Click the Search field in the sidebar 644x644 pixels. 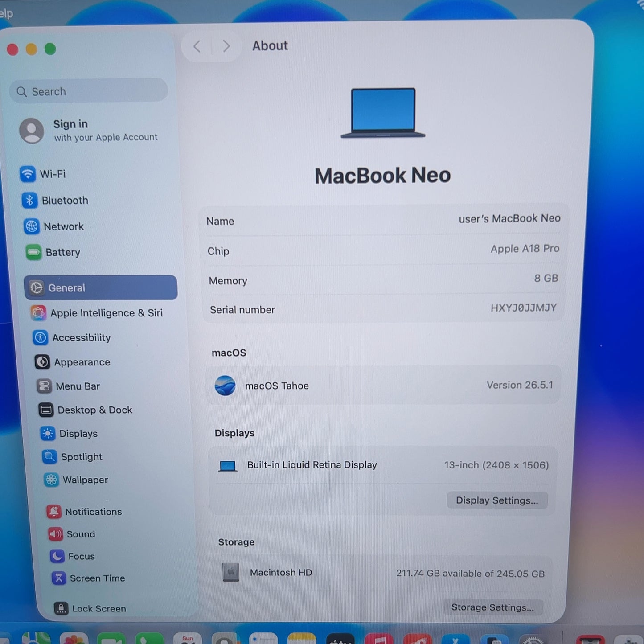point(89,91)
